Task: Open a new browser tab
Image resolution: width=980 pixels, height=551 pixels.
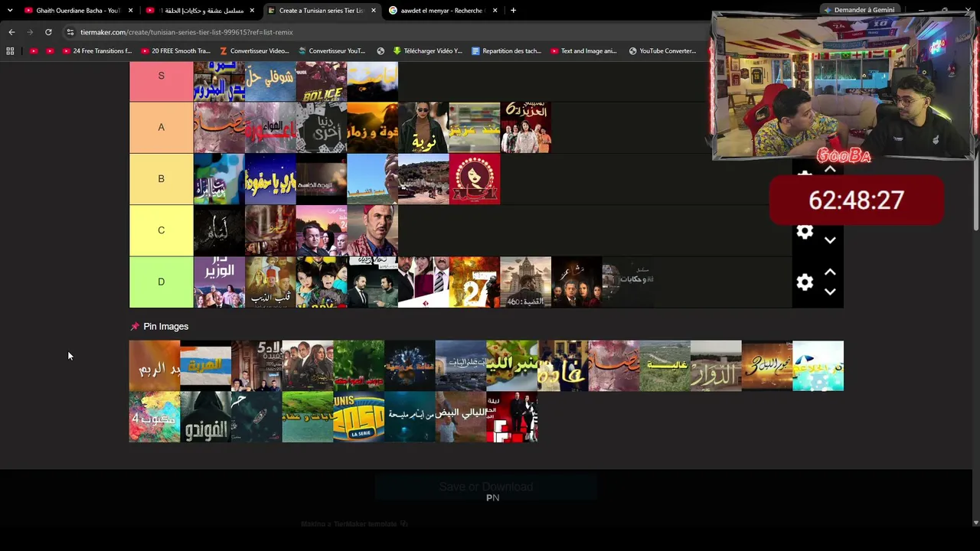Action: [513, 11]
